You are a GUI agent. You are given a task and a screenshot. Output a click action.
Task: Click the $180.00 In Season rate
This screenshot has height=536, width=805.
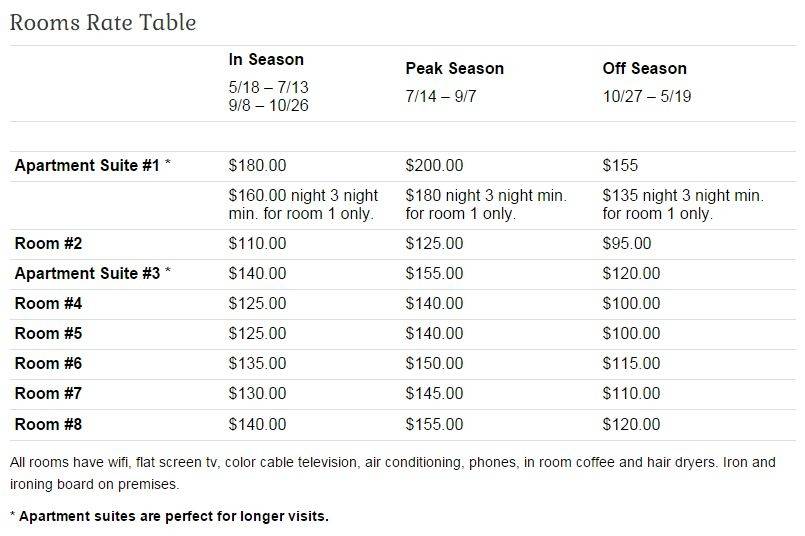pyautogui.click(x=257, y=165)
